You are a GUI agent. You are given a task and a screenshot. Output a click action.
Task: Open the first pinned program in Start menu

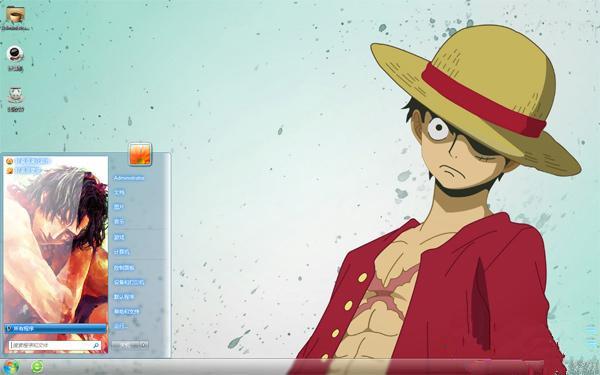pos(28,161)
